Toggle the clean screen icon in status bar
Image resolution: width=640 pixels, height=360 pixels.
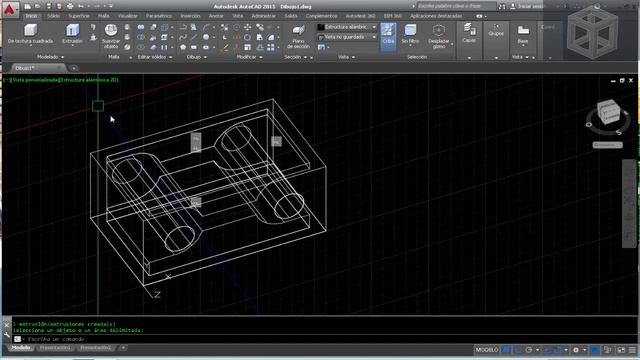pos(621,350)
